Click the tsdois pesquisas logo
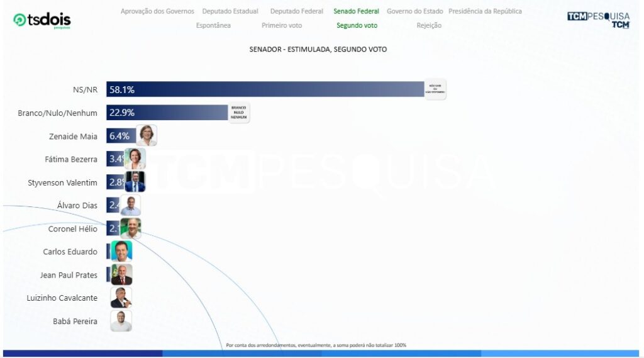Viewport: 644px width, 358px height. [42, 20]
